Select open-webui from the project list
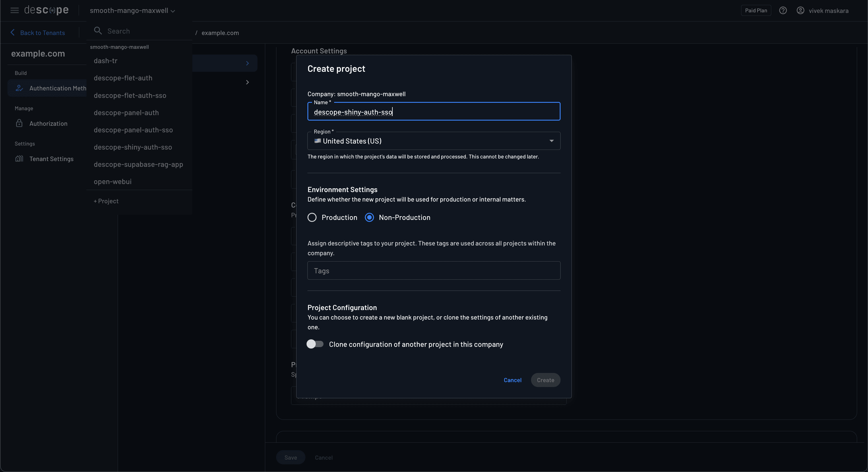 (x=113, y=181)
